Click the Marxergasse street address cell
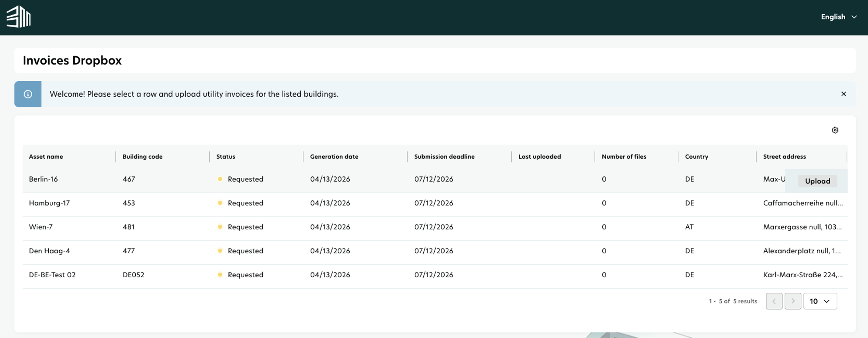 (802, 227)
